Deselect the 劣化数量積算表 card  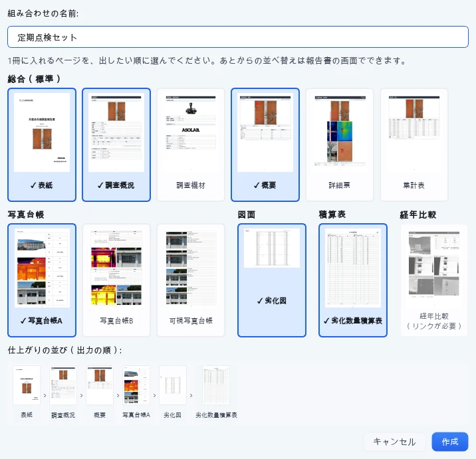(353, 280)
